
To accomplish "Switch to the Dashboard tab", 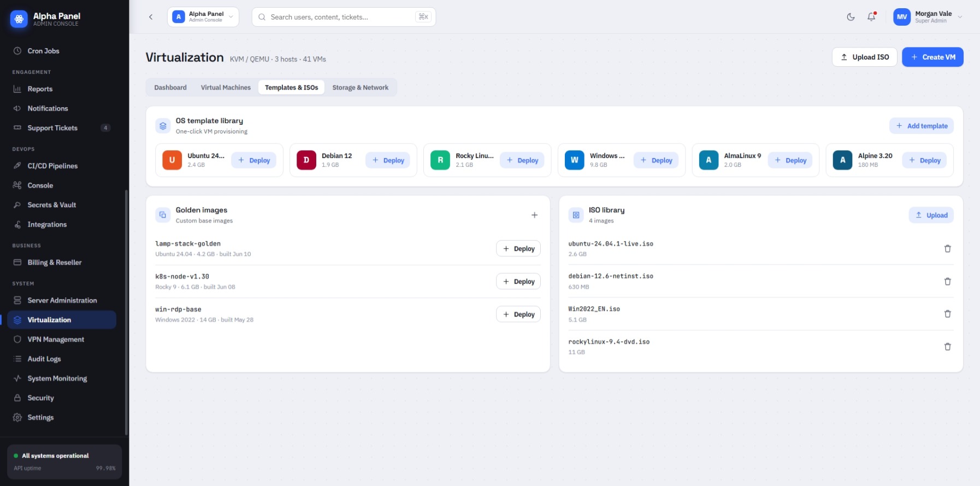I will tap(170, 87).
